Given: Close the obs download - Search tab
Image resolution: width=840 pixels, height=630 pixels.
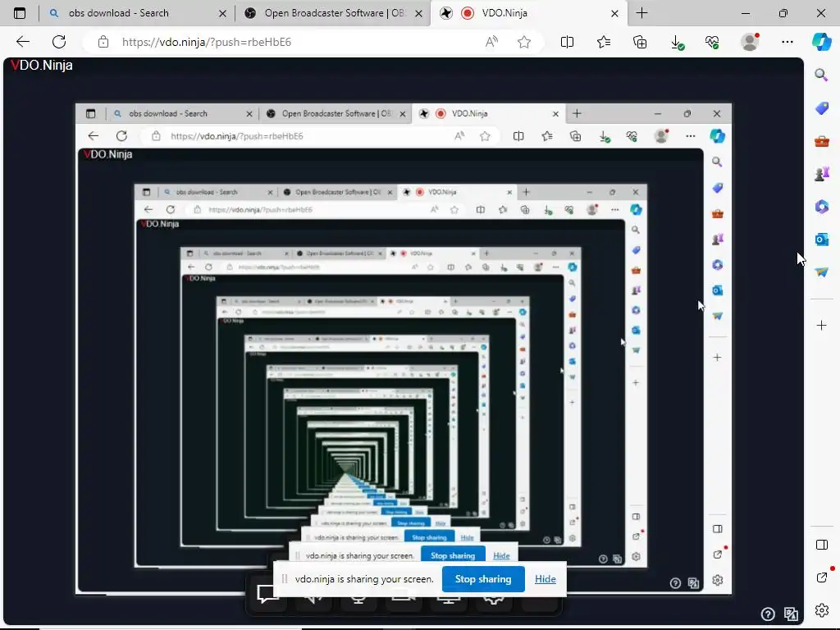Looking at the screenshot, I should (222, 13).
